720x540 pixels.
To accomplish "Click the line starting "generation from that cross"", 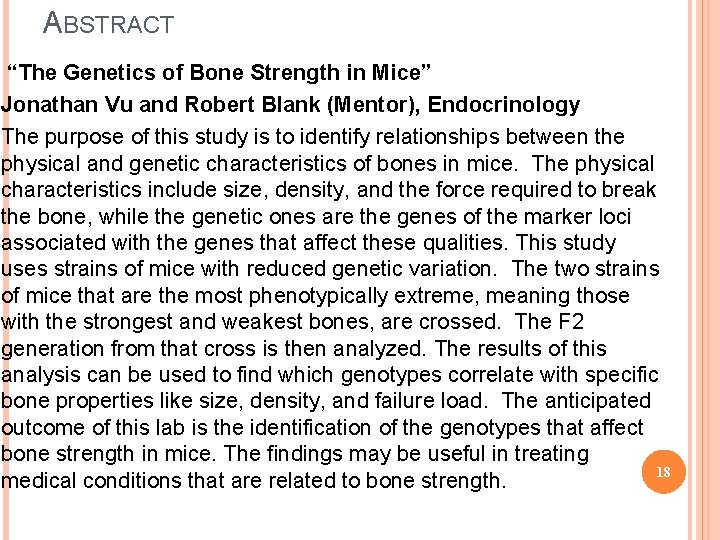I will pyautogui.click(x=303, y=348).
